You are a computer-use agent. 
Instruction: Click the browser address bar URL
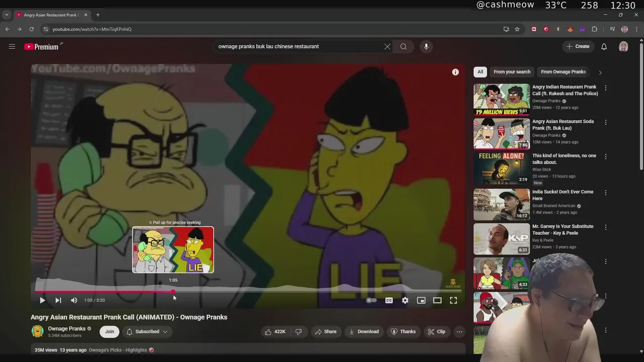click(x=92, y=29)
